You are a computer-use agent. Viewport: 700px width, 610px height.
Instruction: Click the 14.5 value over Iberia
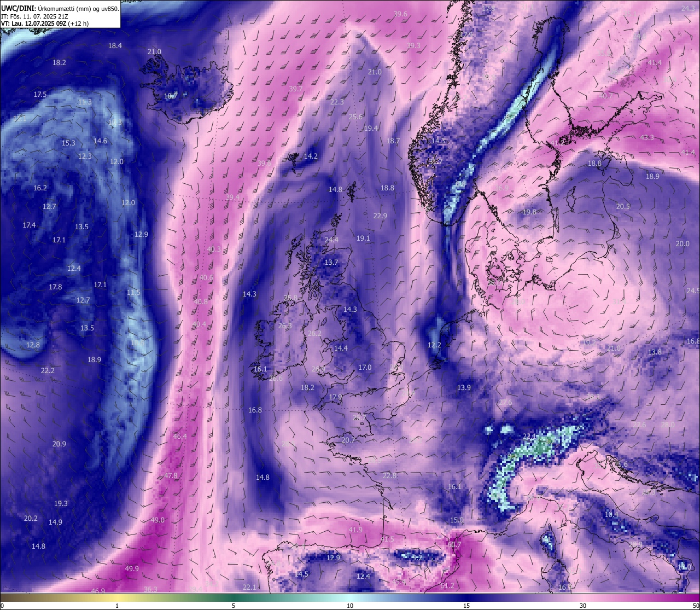click(302, 574)
